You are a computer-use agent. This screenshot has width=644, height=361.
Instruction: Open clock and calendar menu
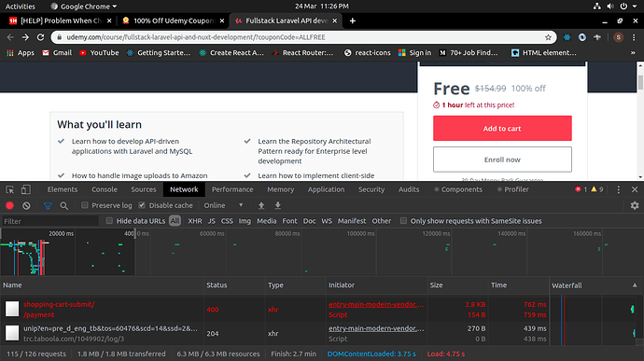[x=322, y=7]
